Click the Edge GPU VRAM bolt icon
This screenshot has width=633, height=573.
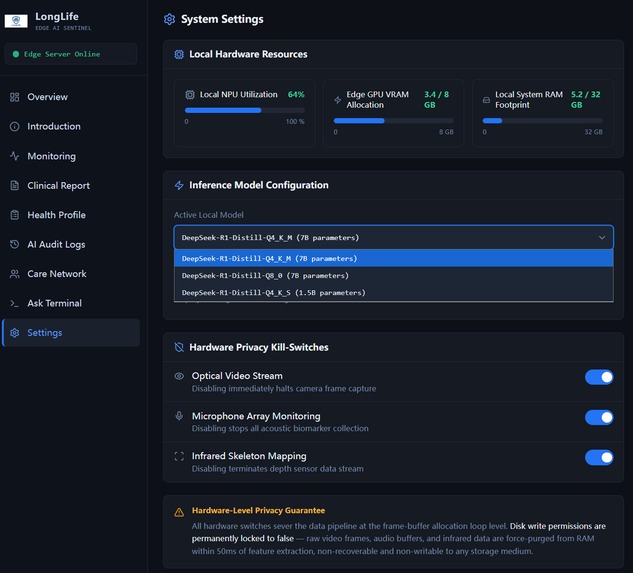[338, 100]
